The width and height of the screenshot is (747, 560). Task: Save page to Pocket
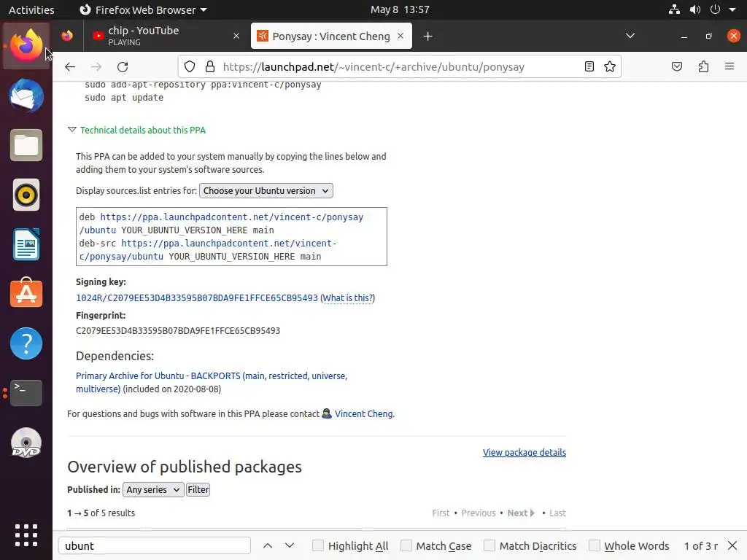coord(677,66)
